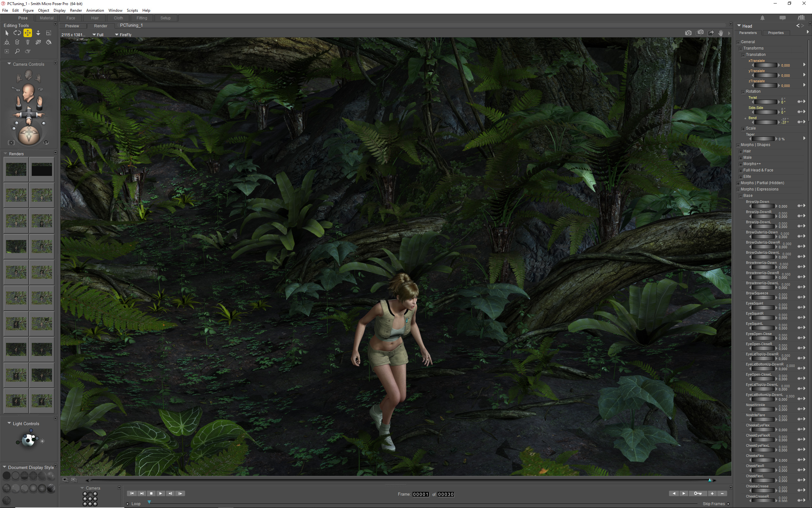
Task: Collapse the Camera Controls panel
Action: tap(9, 64)
